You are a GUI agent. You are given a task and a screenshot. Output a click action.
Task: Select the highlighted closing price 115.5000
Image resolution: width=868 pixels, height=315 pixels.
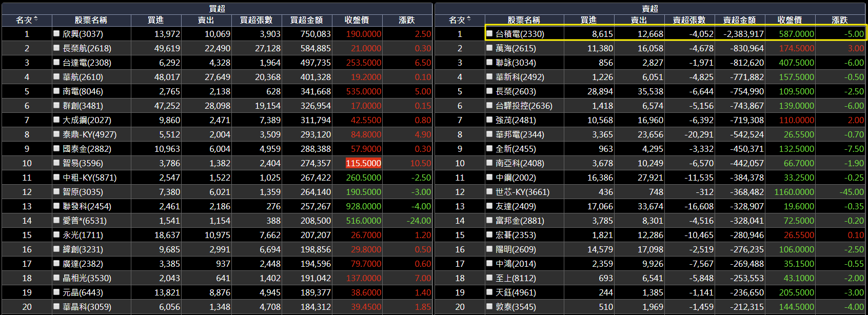click(364, 163)
